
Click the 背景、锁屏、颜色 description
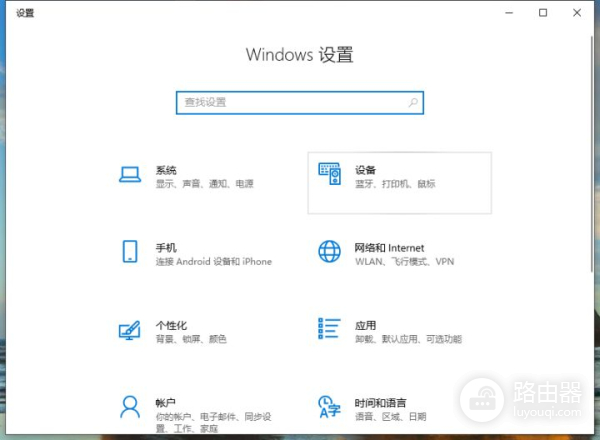(x=191, y=339)
